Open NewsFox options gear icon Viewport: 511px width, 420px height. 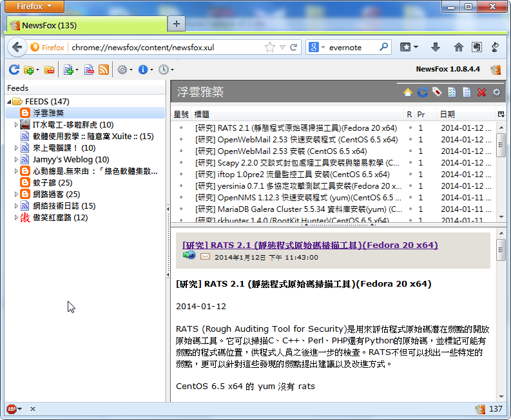(122, 70)
